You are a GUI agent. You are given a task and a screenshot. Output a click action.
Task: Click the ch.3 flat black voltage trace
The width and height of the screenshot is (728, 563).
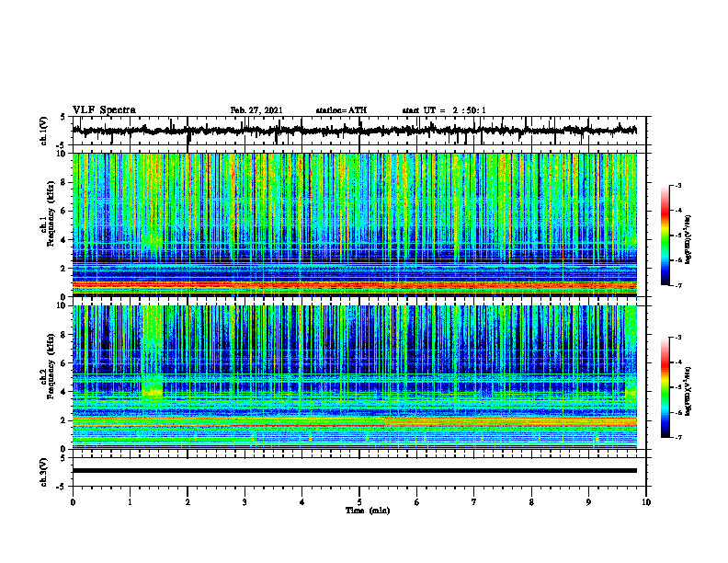pos(355,471)
